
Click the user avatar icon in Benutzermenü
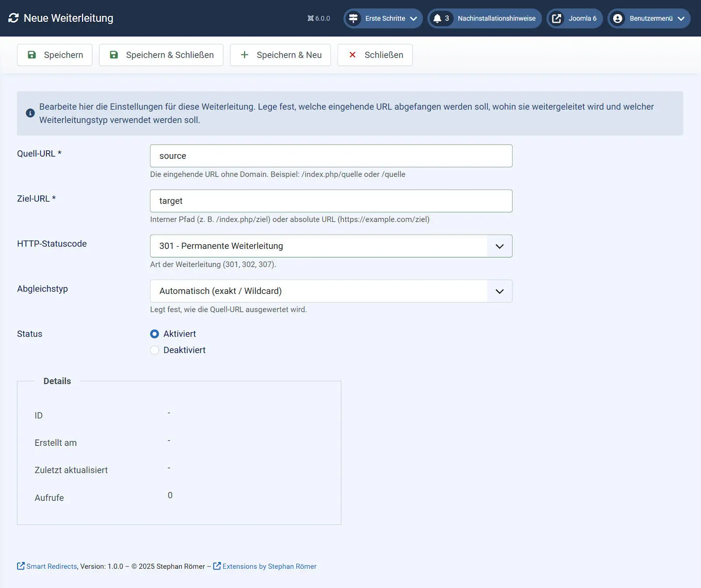pyautogui.click(x=618, y=18)
